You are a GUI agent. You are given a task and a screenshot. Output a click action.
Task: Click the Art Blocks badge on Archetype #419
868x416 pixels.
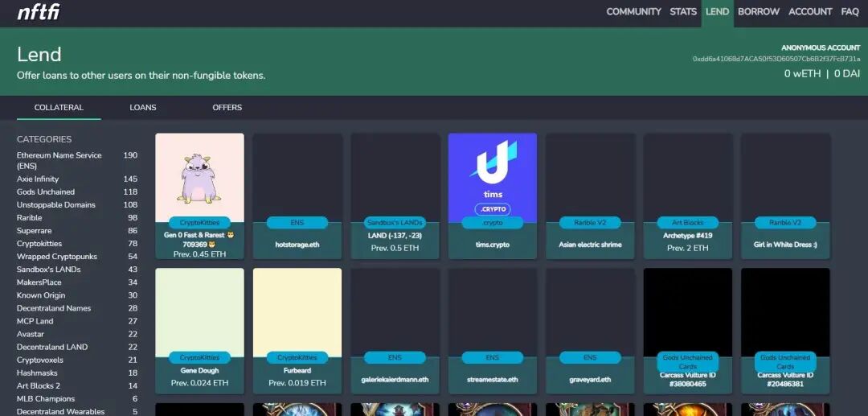click(x=687, y=223)
